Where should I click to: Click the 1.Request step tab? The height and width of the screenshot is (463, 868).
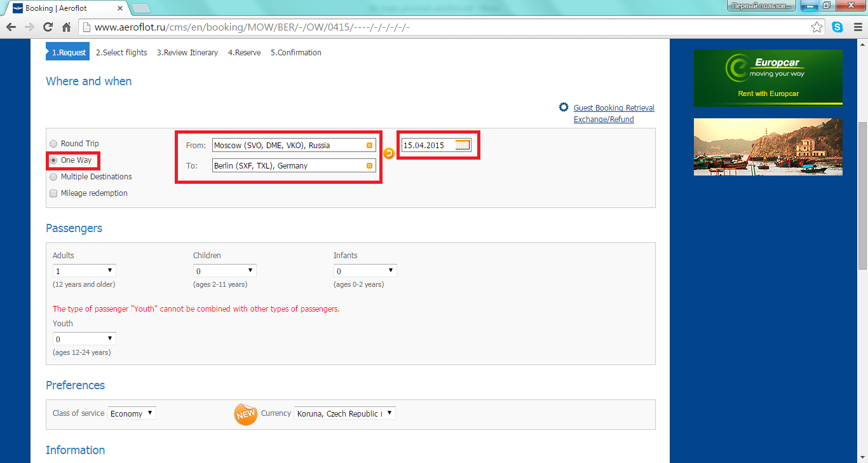(68, 53)
